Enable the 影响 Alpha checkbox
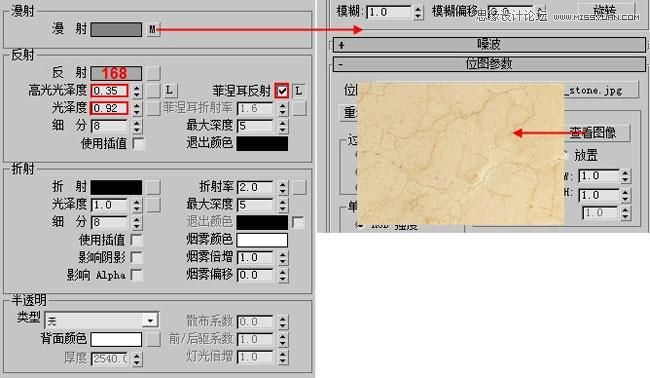The image size is (650, 378). pyautogui.click(x=136, y=274)
